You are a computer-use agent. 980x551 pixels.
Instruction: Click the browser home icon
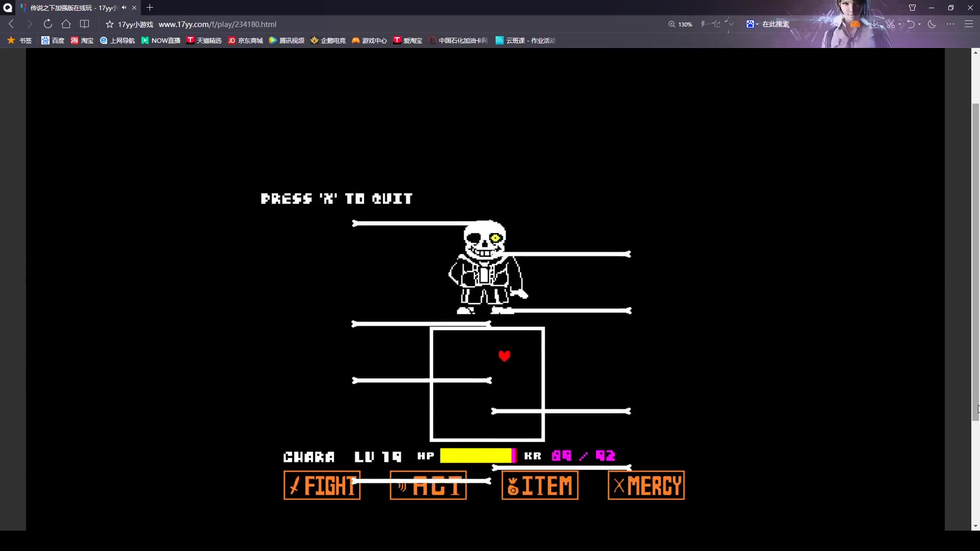(66, 24)
